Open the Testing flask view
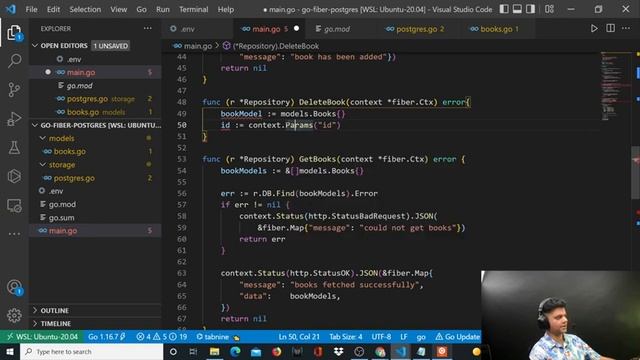The width and height of the screenshot is (640, 360). coord(14,147)
